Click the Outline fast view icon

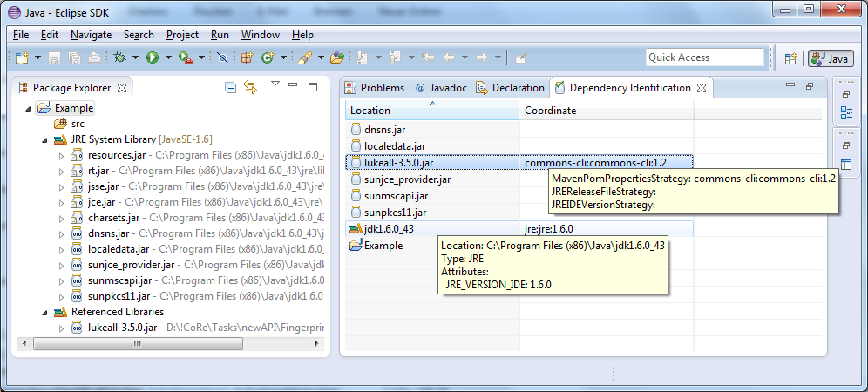(846, 113)
